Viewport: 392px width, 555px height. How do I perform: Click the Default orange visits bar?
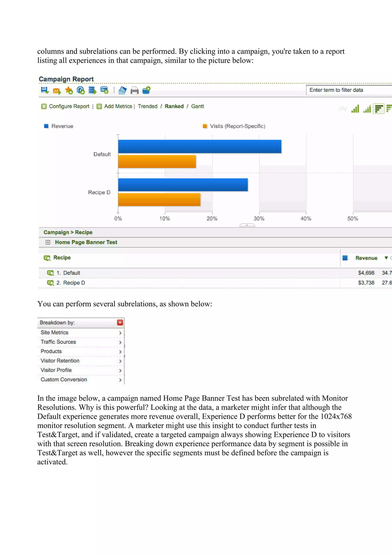(x=157, y=162)
